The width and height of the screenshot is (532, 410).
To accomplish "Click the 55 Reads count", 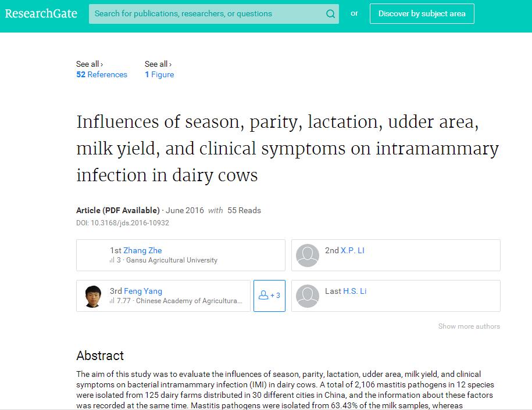I will (x=244, y=210).
